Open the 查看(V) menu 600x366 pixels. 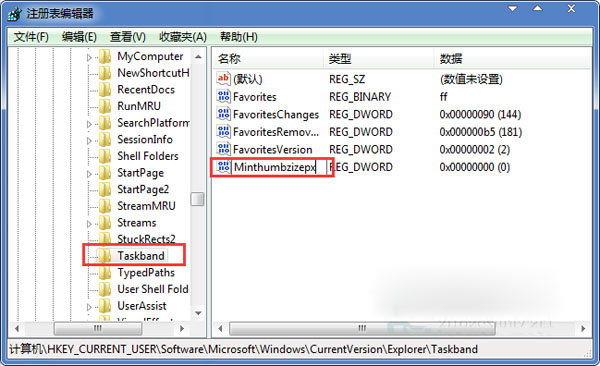pos(128,37)
